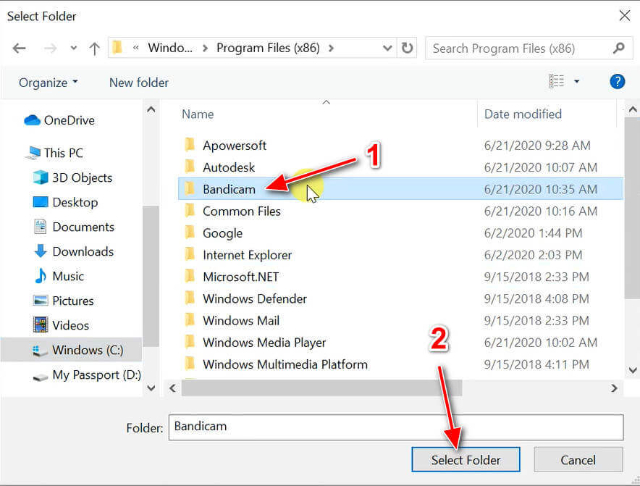
Task: Open OneDrive in the navigation pane
Action: click(x=68, y=120)
